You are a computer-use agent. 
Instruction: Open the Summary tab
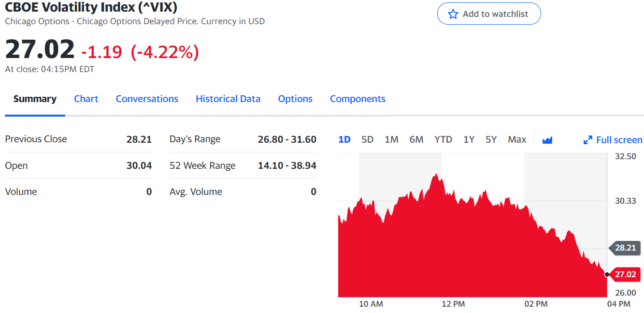tap(35, 99)
